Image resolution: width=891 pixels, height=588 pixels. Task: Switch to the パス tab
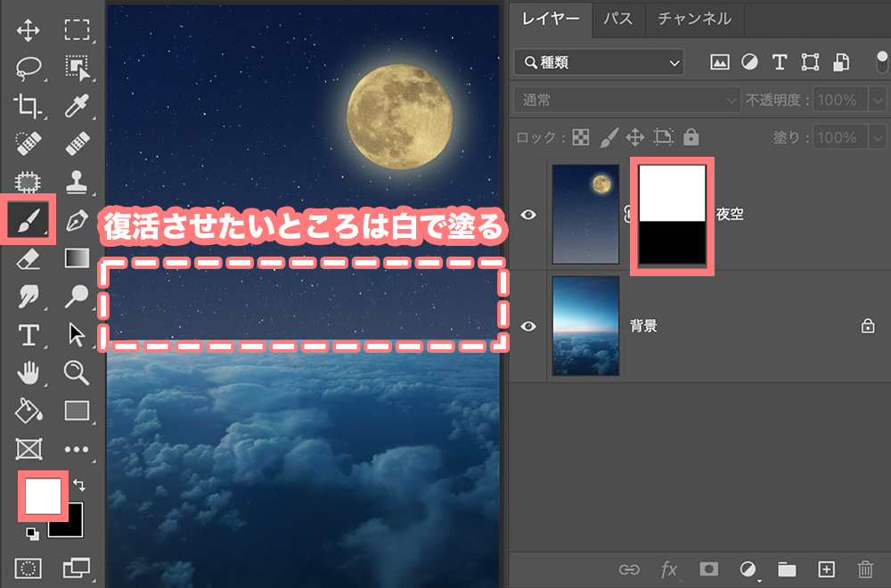coord(617,19)
